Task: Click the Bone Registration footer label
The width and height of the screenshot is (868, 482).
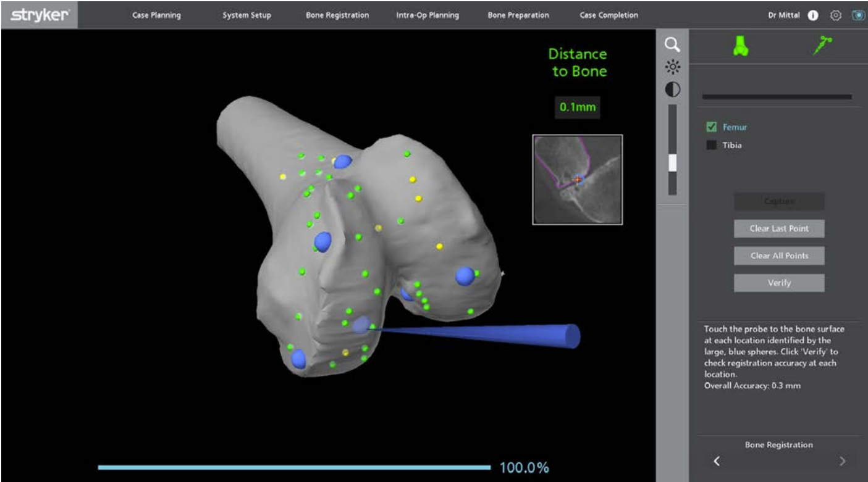Action: click(778, 444)
